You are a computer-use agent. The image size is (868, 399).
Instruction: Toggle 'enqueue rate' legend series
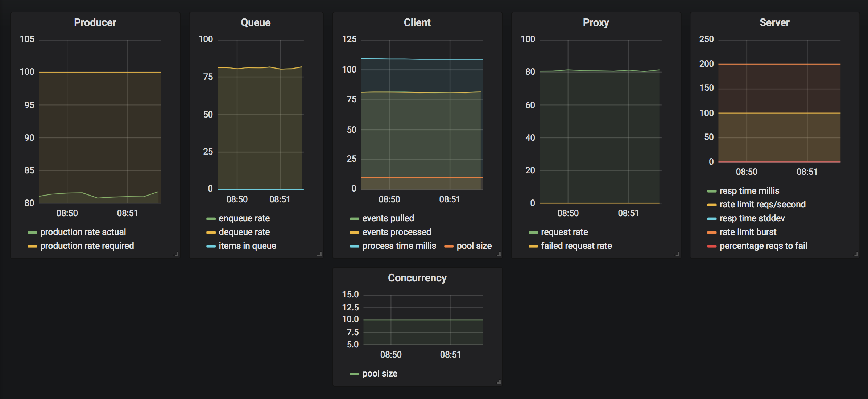point(244,218)
